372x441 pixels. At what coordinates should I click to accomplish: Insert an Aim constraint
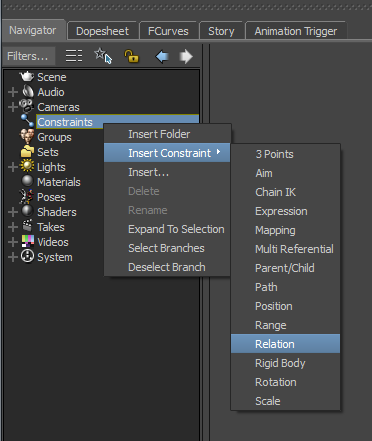[286, 173]
